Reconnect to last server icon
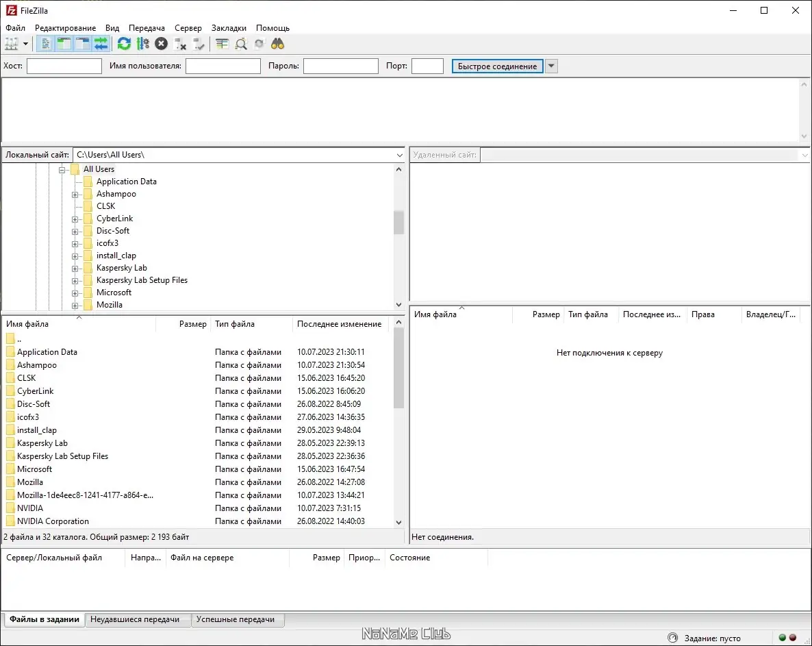Image resolution: width=812 pixels, height=646 pixels. click(x=199, y=44)
